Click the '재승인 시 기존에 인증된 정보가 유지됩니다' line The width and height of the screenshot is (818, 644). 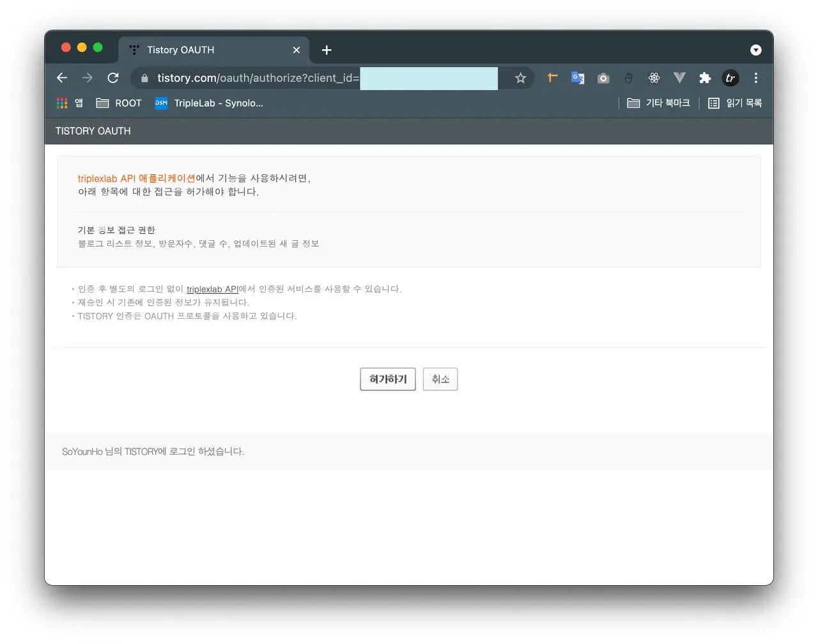click(164, 302)
